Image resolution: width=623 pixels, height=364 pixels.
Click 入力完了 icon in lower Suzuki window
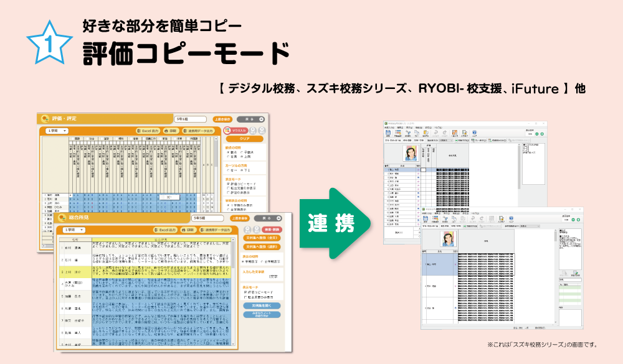502,219
